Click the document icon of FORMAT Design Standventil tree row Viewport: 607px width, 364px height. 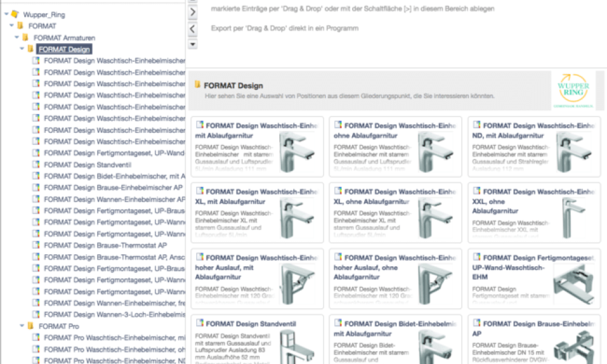[x=36, y=164]
